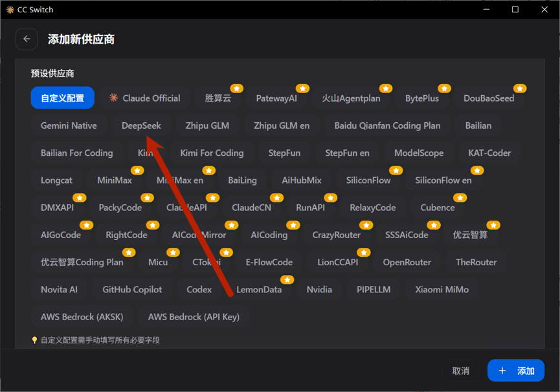Choose the AICoding provider
Image resolution: width=560 pixels, height=392 pixels.
[269, 235]
